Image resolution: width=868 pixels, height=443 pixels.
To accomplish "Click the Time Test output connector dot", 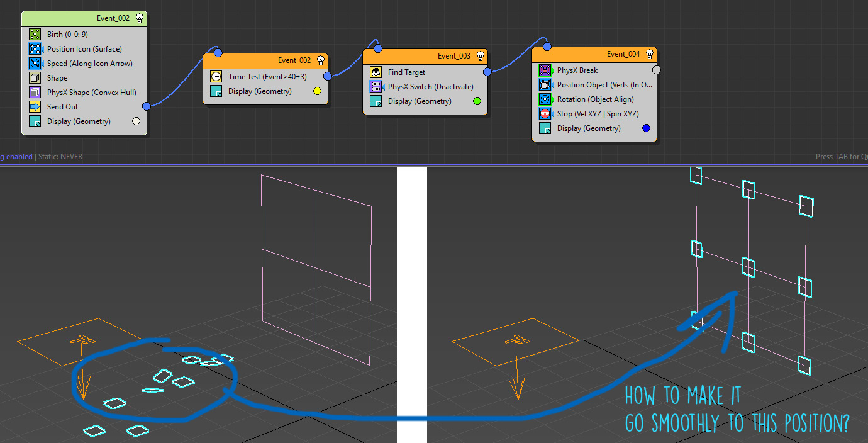I will [328, 77].
